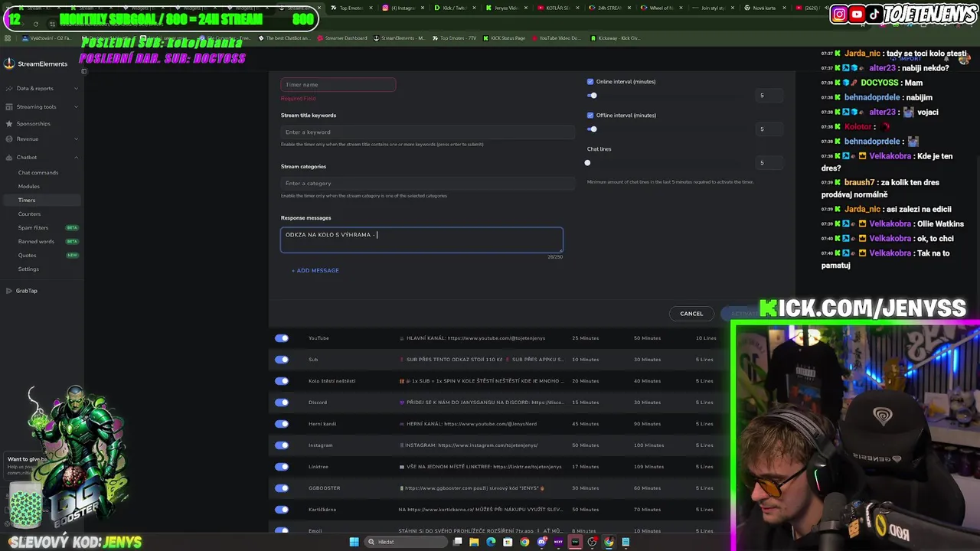Screen dimensions: 980x551
Task: Open Chat commands page
Action: tap(38, 172)
